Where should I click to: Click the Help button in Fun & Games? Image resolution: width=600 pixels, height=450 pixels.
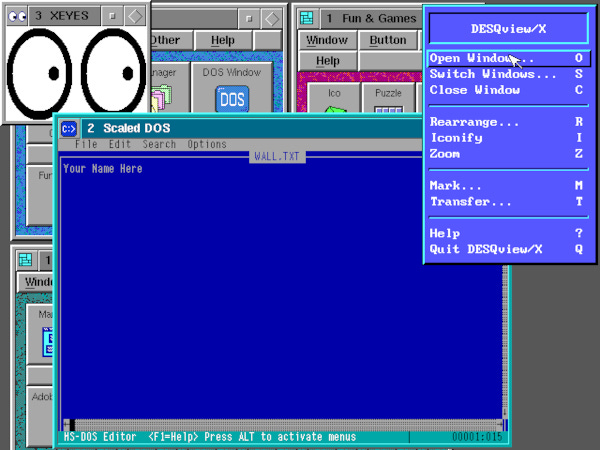tap(328, 60)
